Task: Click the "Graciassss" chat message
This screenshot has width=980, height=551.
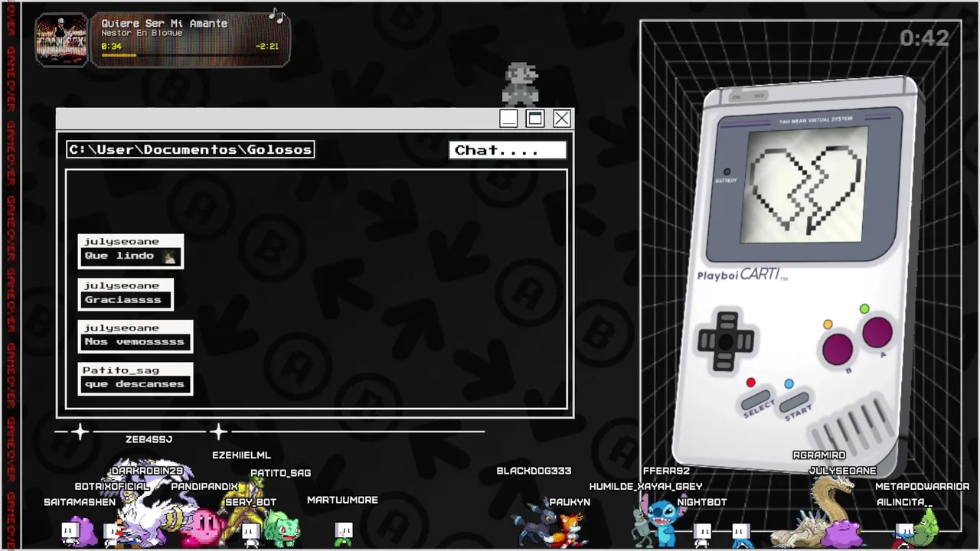Action: pyautogui.click(x=126, y=294)
